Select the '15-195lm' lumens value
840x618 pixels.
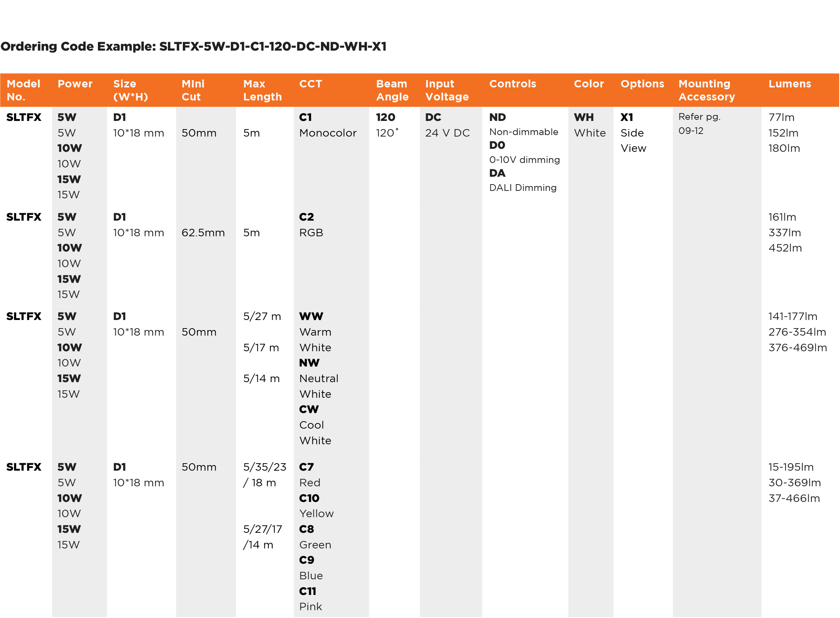[x=790, y=468]
